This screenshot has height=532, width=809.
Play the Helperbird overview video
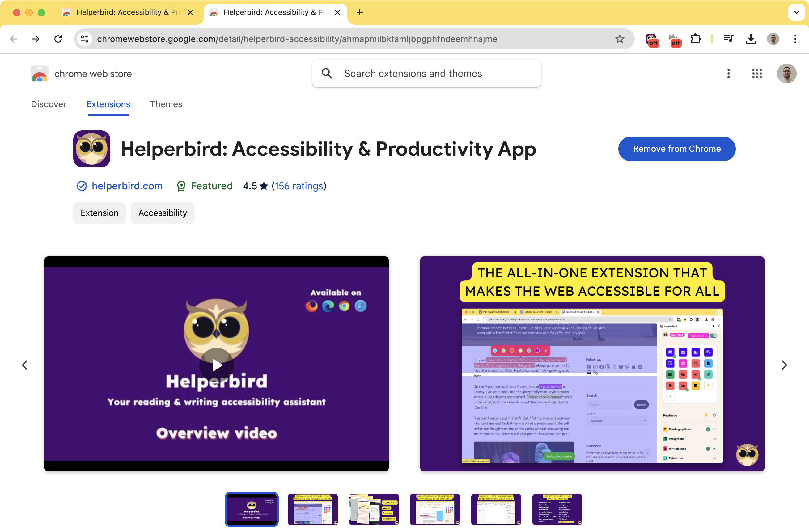point(217,365)
